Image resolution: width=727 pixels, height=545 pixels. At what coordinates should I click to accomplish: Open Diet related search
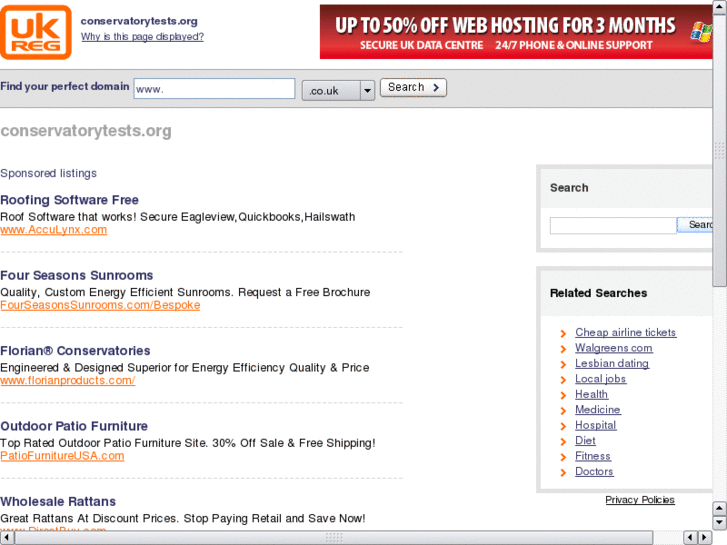pos(585,441)
